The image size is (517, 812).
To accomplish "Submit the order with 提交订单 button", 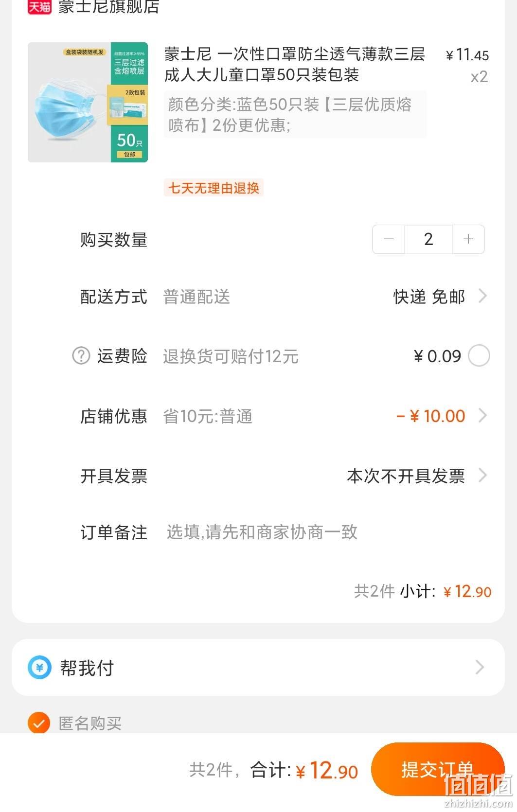I will click(438, 769).
